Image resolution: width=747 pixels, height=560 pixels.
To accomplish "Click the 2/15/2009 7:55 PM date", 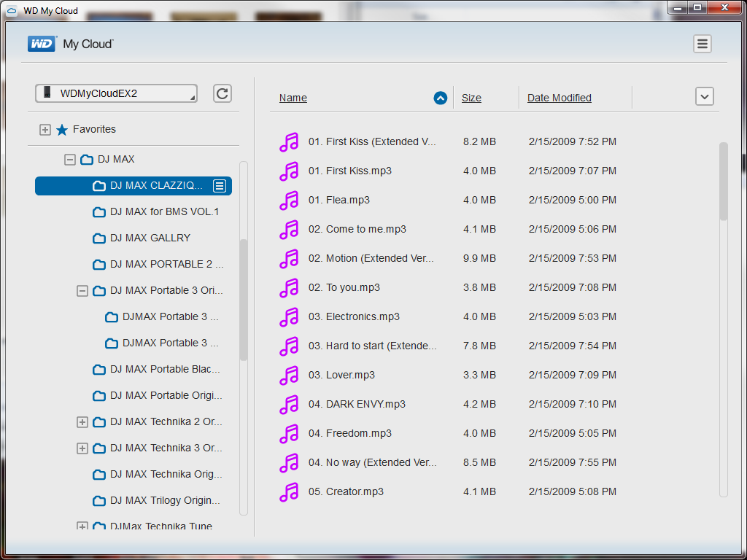I will click(x=572, y=462).
